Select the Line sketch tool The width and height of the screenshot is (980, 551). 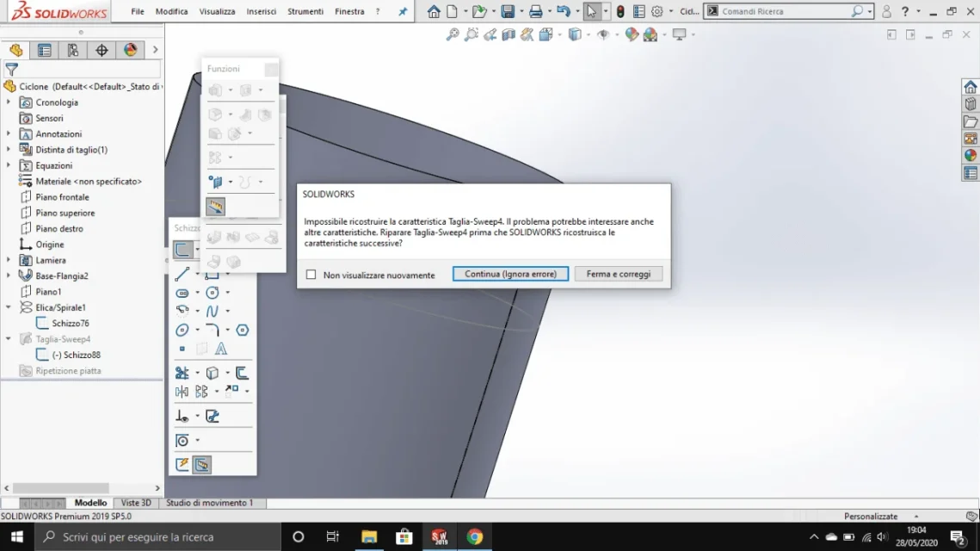(x=182, y=274)
